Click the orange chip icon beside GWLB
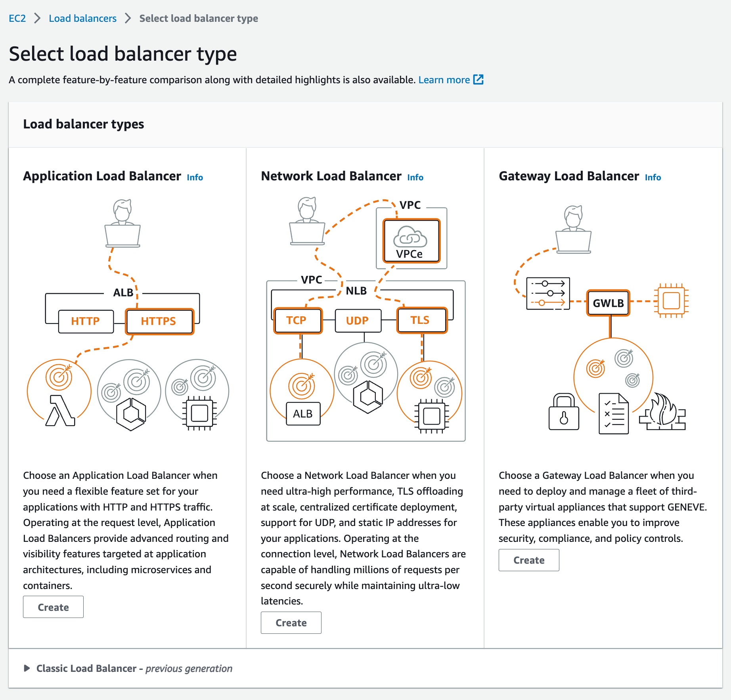The height and width of the screenshot is (700, 731). click(x=671, y=300)
